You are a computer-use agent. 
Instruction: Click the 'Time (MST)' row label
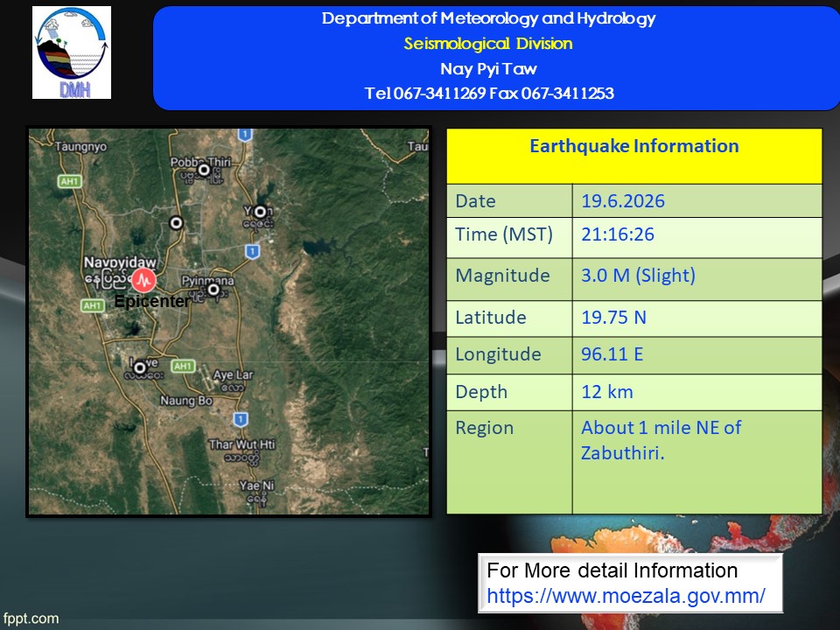[504, 234]
